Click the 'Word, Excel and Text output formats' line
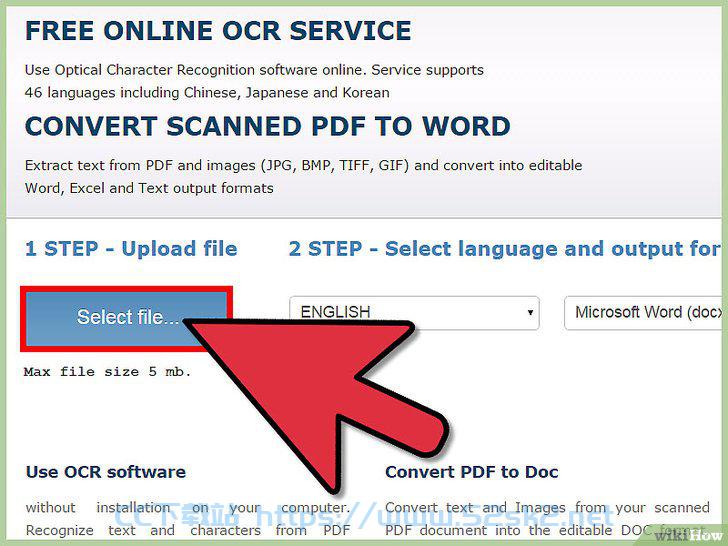Screen dimensions: 728x546 [x=149, y=188]
